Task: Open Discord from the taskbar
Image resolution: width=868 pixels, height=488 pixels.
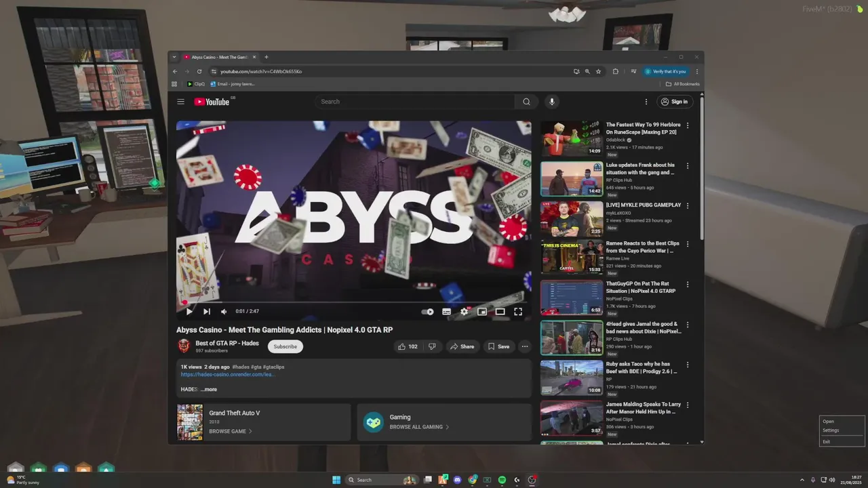Action: [458, 480]
